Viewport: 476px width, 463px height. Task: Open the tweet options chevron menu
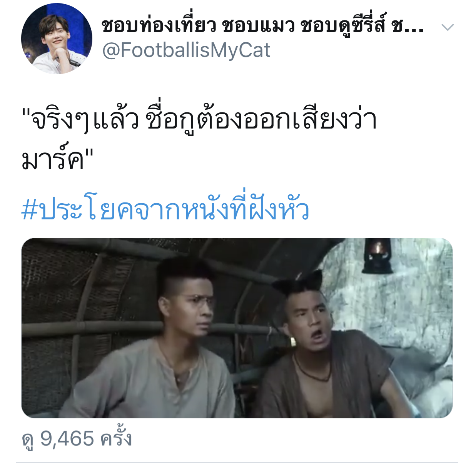pyautogui.click(x=448, y=27)
